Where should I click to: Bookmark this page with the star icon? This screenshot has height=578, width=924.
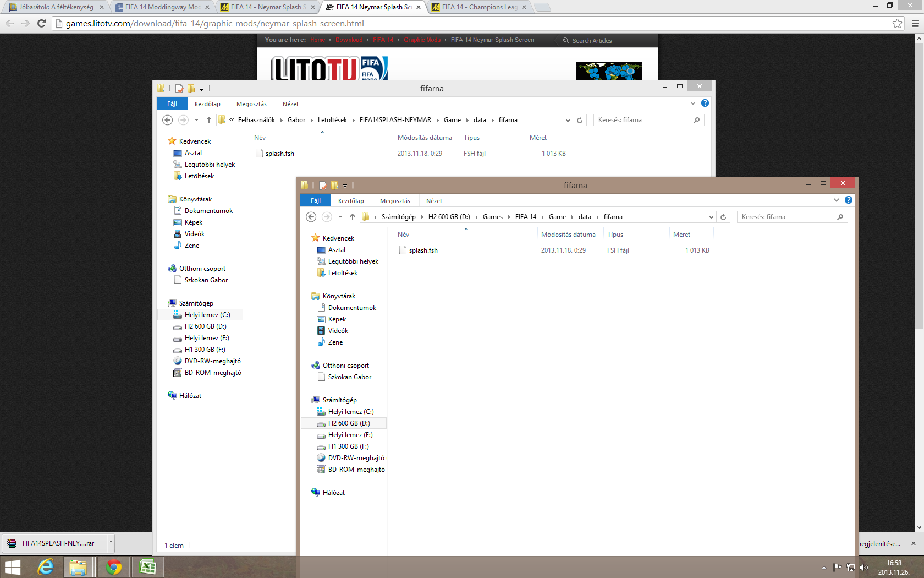pyautogui.click(x=897, y=23)
